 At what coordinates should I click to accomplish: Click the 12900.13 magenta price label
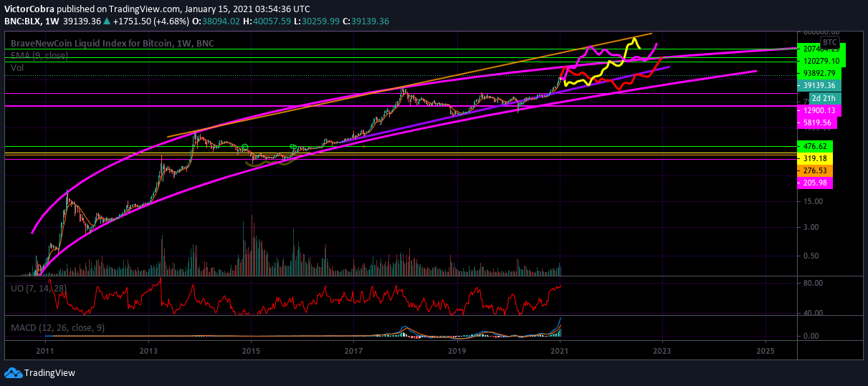(819, 110)
